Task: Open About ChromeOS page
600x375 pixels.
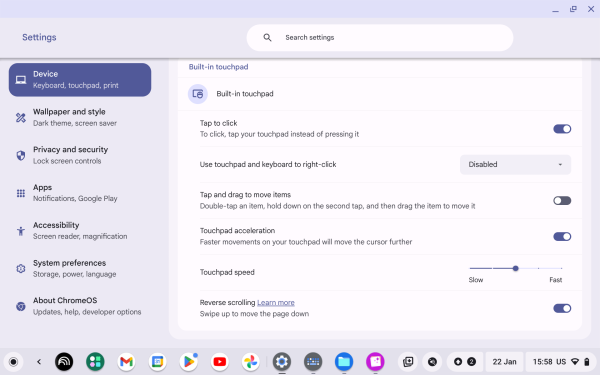Action: click(80, 306)
